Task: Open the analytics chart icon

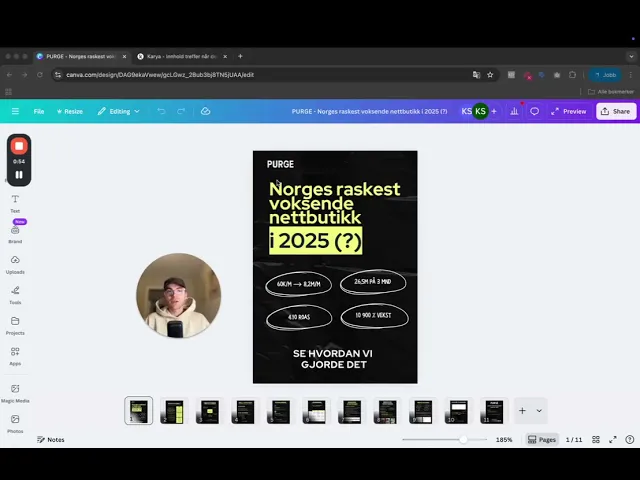Action: 514,111
